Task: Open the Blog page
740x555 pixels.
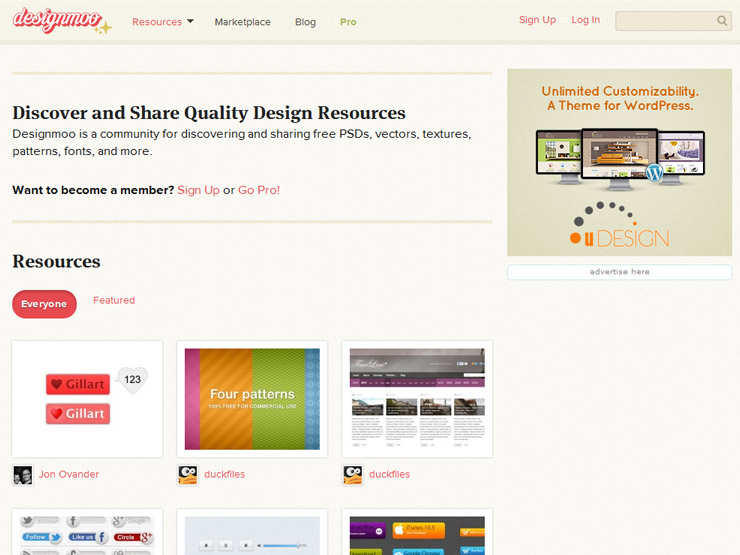Action: (305, 22)
